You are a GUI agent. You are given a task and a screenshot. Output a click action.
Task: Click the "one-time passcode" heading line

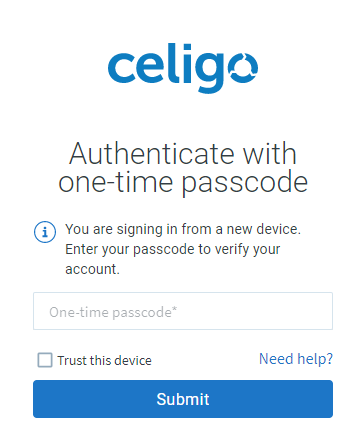183,183
